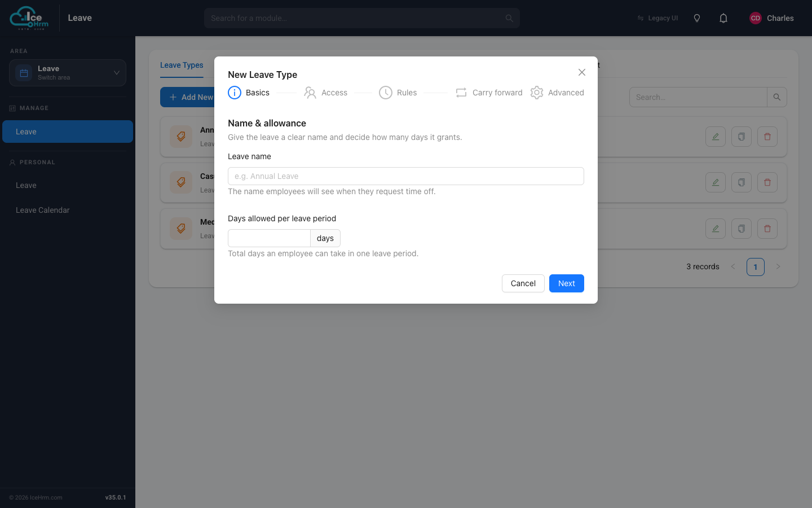812x508 pixels.
Task: Close the New Leave Type dialog
Action: point(582,72)
